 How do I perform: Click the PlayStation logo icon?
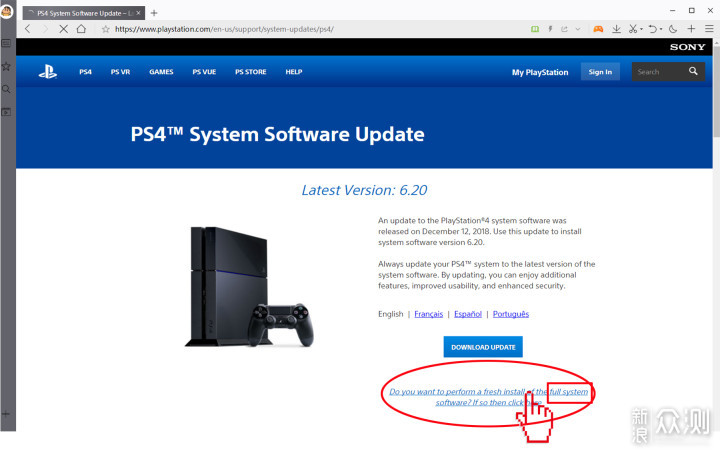point(47,71)
